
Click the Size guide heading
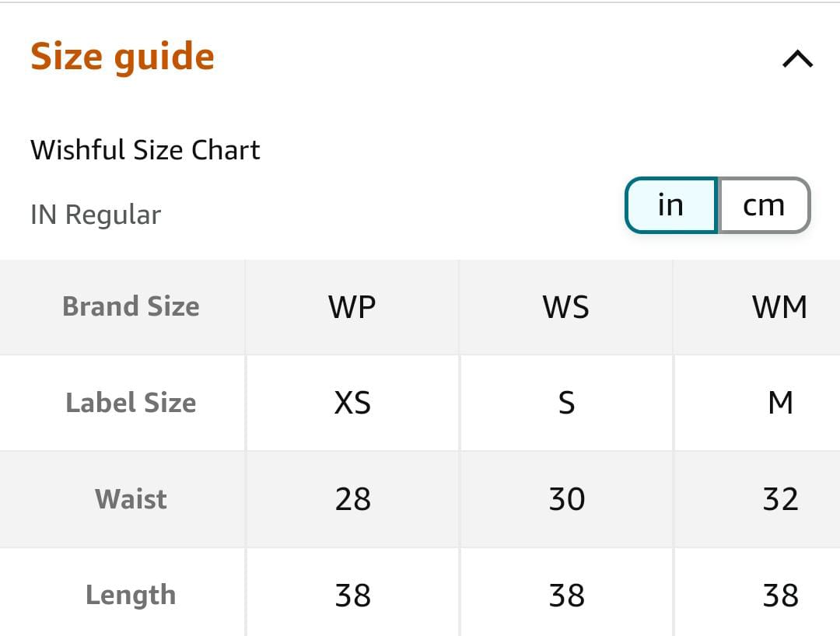(122, 57)
